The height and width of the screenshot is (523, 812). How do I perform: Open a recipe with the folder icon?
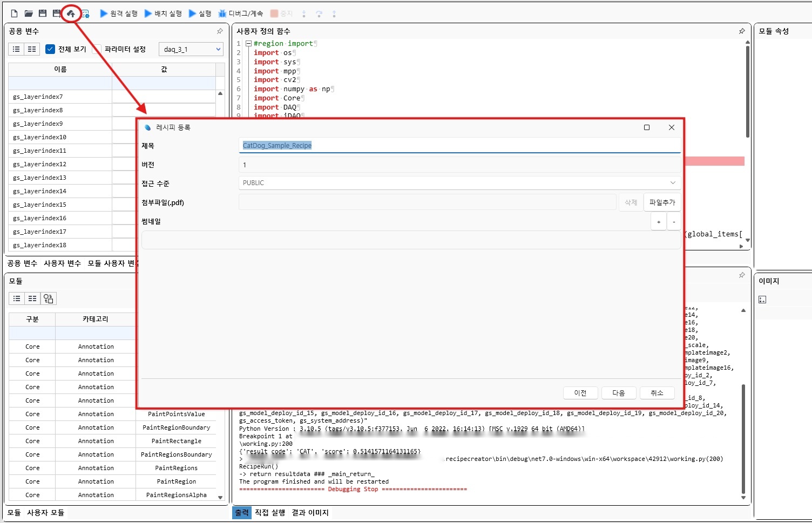[29, 13]
